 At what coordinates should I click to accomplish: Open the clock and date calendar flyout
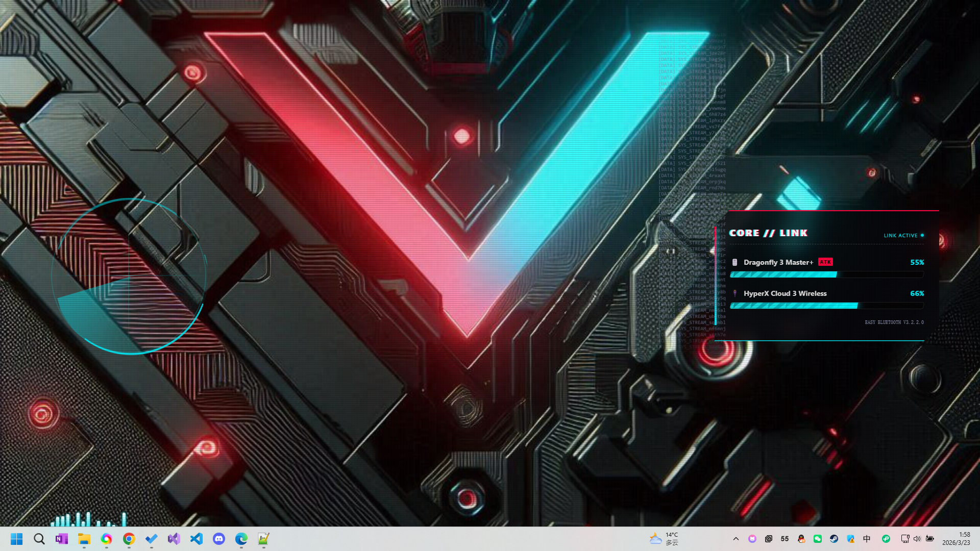[x=956, y=539]
